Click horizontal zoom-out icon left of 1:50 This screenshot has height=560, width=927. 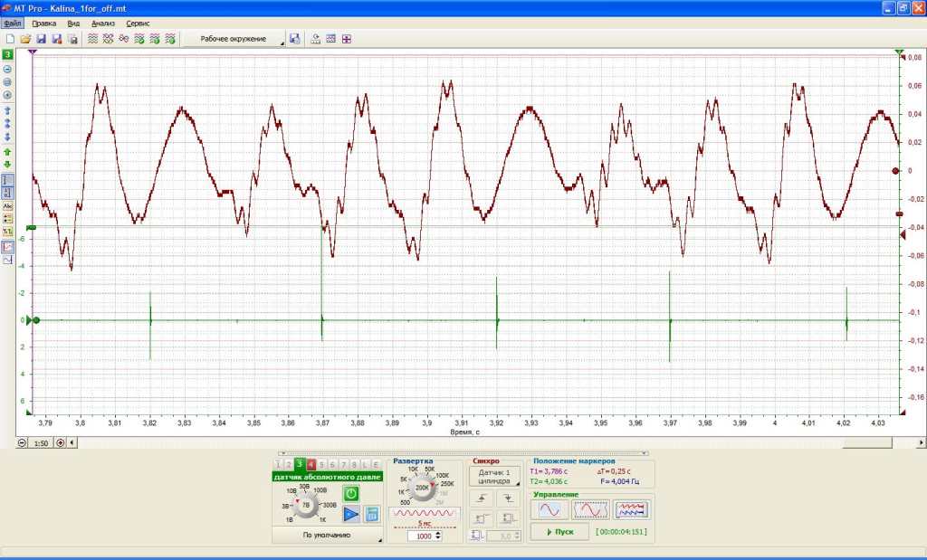click(x=22, y=442)
